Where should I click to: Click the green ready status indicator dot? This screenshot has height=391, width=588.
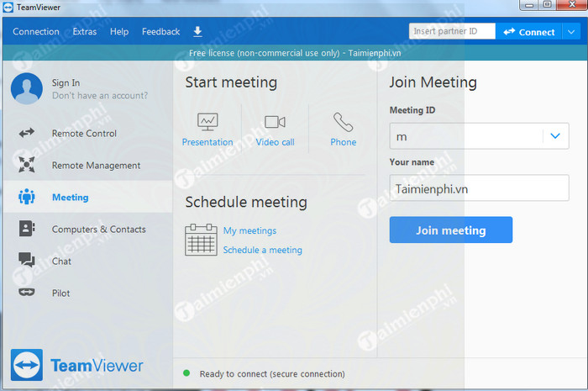tap(186, 373)
